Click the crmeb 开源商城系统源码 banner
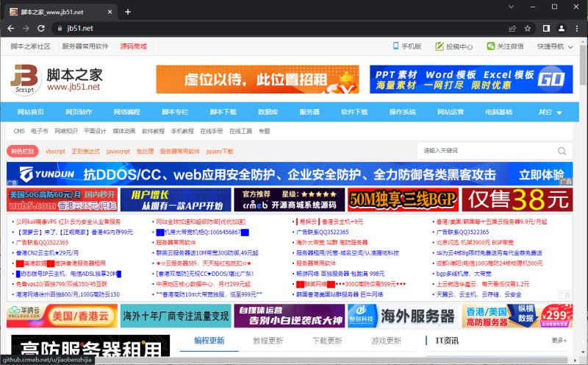The width and height of the screenshot is (588, 365). [289, 199]
